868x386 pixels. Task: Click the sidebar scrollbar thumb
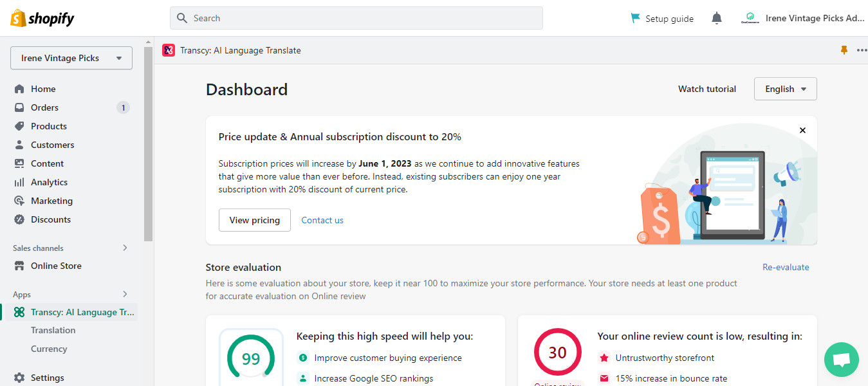pos(149,144)
